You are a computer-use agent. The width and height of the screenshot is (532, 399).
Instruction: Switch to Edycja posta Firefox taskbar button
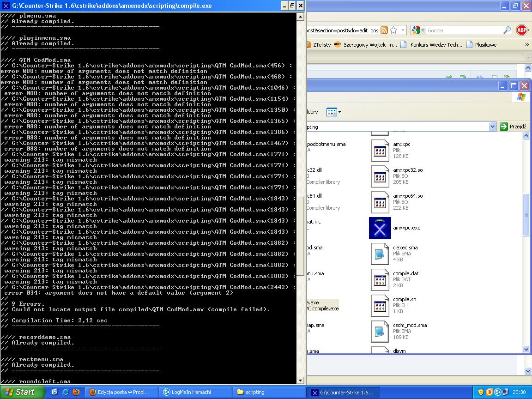click(121, 392)
